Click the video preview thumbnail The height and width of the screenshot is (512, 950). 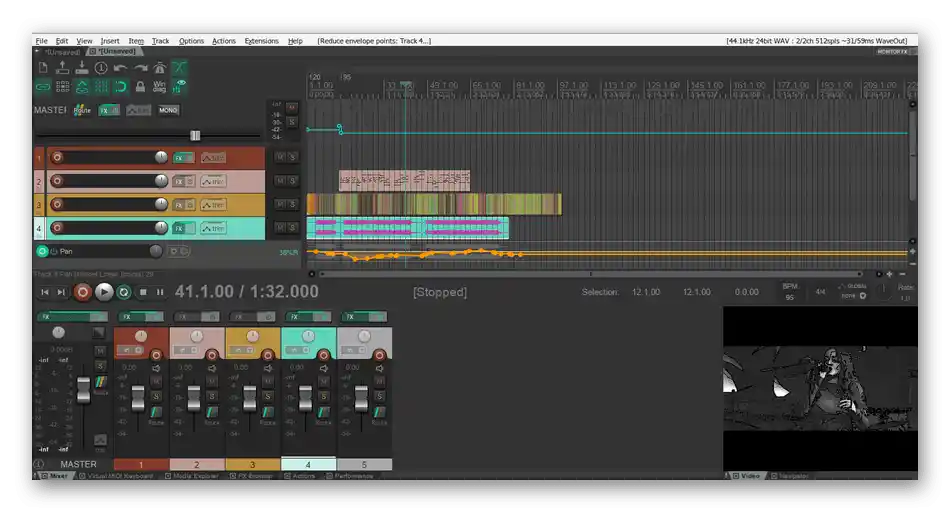point(820,388)
